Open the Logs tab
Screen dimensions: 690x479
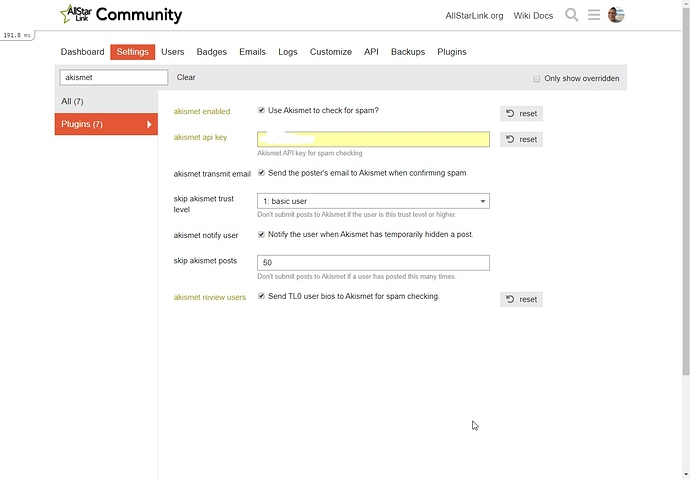click(288, 52)
